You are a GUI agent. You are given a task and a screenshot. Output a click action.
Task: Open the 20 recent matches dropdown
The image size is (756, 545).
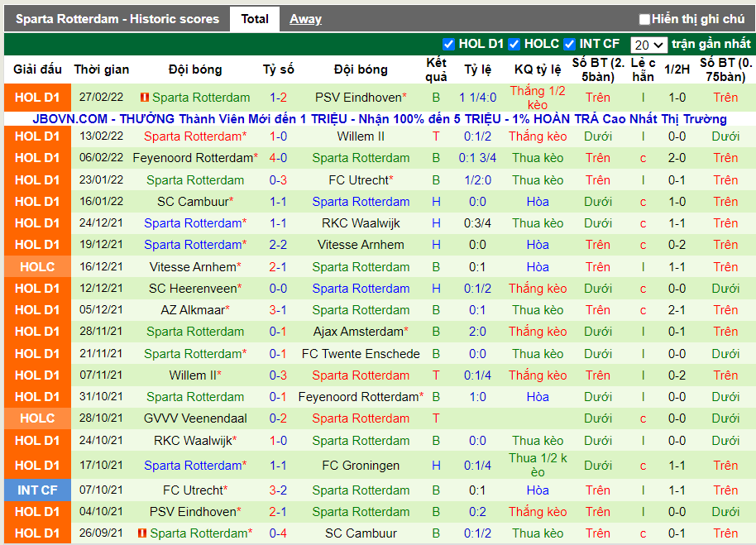click(648, 45)
